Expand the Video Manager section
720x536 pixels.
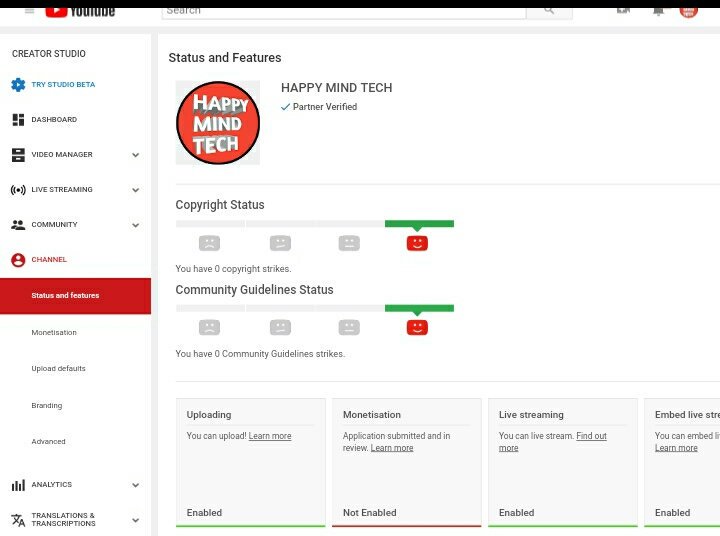coord(135,155)
